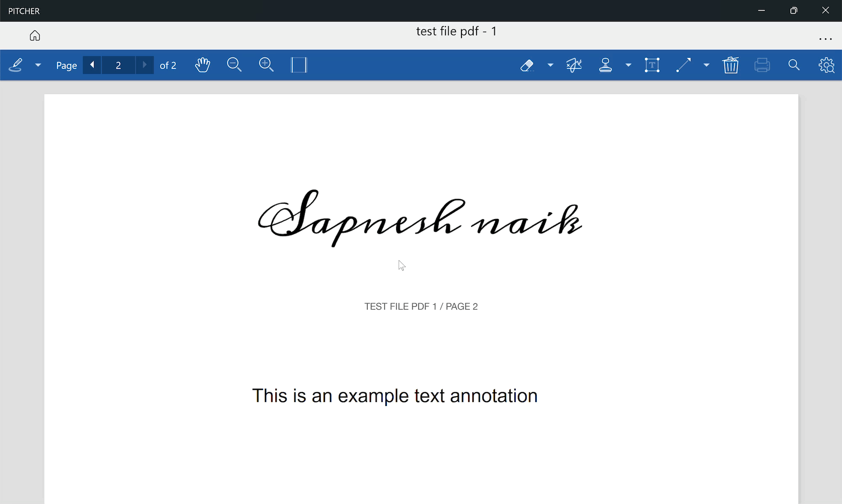The image size is (842, 504).
Task: Open the search magnifier in toolbar
Action: point(794,65)
